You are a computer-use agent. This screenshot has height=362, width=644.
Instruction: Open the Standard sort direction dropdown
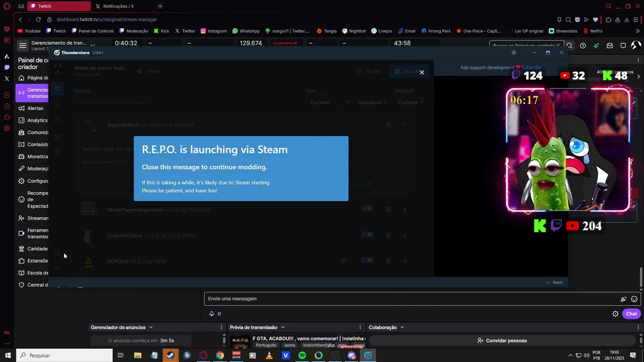coord(372,103)
